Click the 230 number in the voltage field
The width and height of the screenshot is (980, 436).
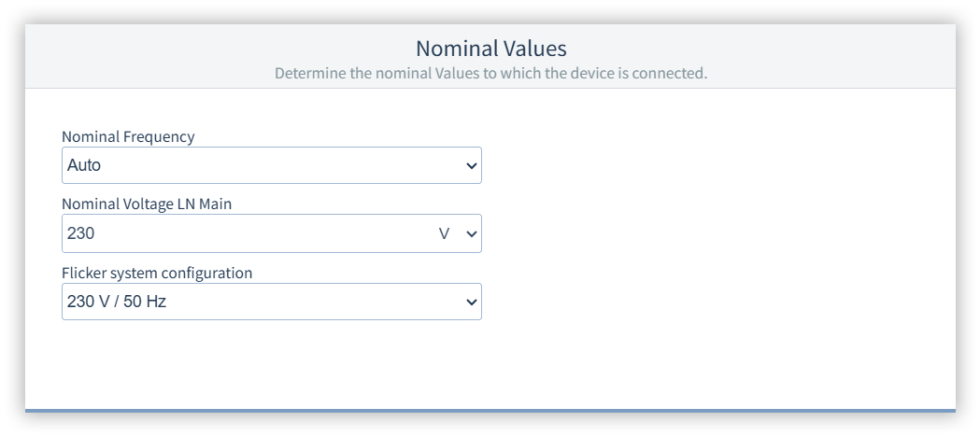pos(80,234)
